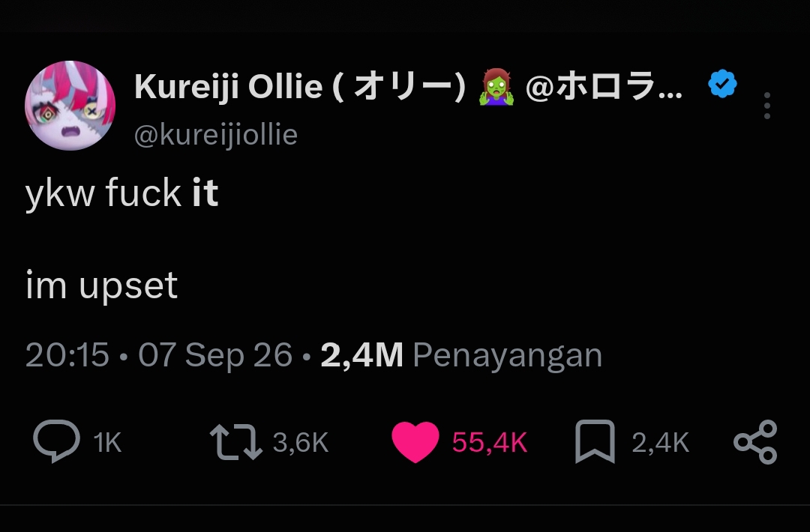
Task: Open the @kureijiollie handle link
Action: 215,135
